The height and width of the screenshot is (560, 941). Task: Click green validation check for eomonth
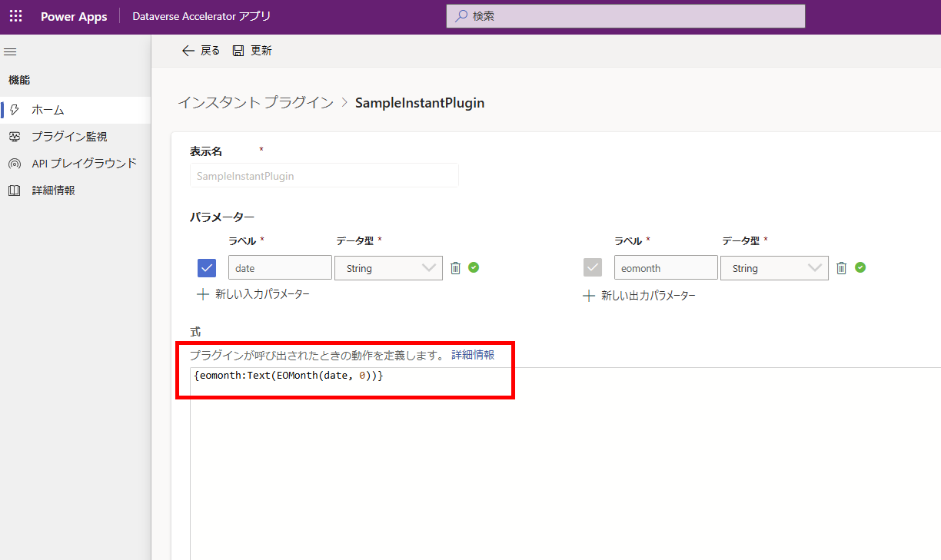[x=860, y=267]
